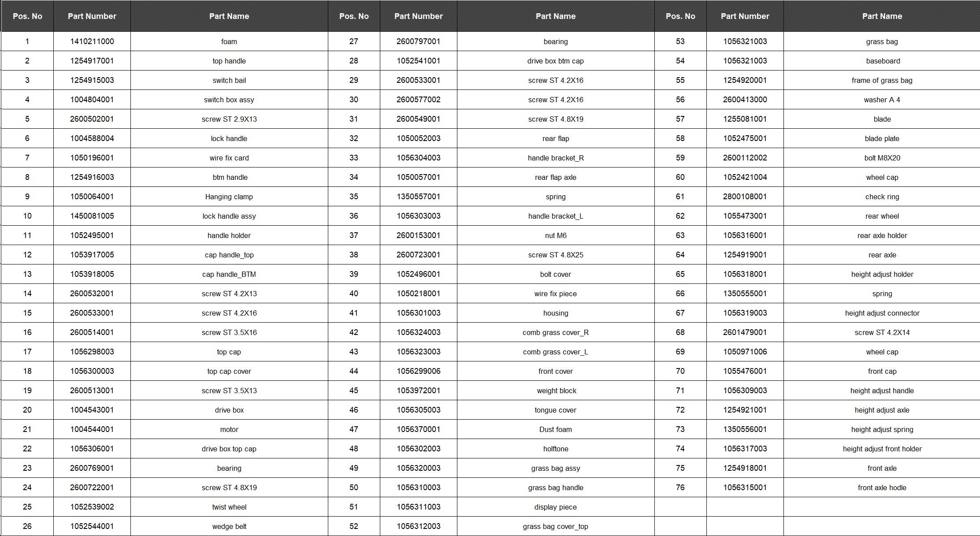980x536 pixels.
Task: Click the first Pos. No column header
Action: click(x=27, y=16)
